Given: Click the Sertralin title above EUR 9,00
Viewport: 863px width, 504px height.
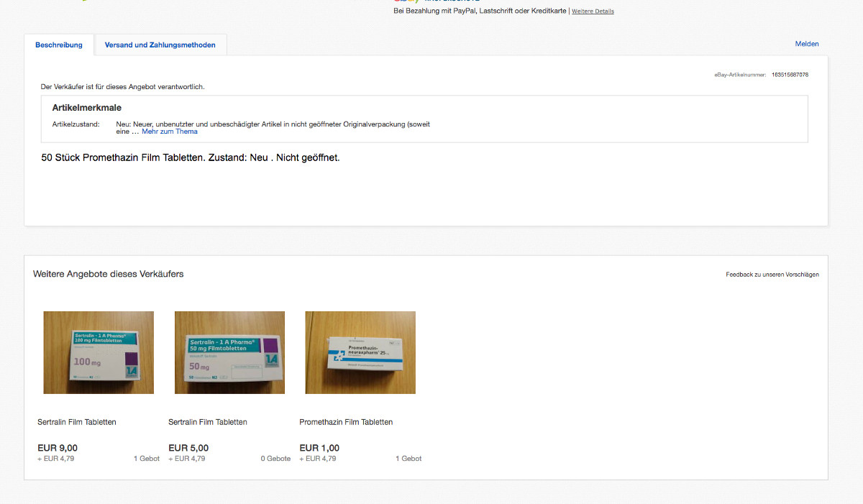Looking at the screenshot, I should tap(77, 422).
